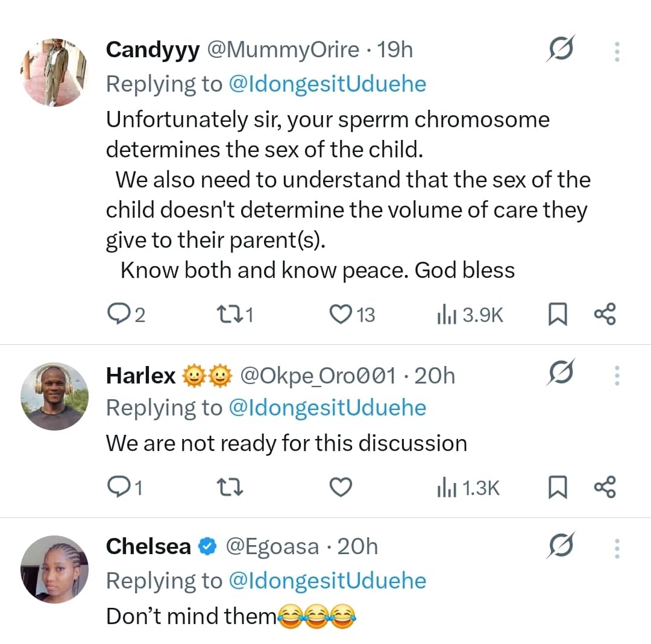Expand more options for Harlex's reply
This screenshot has height=644, width=651.
pyautogui.click(x=617, y=375)
